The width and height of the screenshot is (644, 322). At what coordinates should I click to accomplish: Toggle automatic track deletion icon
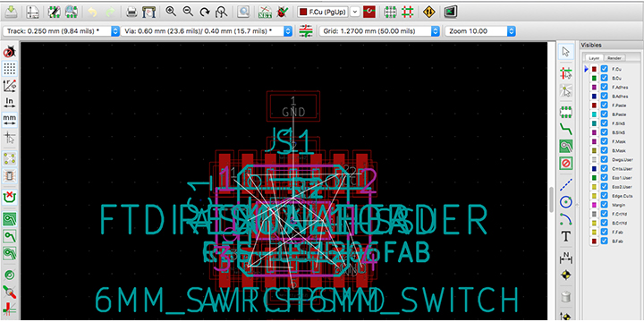point(10,197)
